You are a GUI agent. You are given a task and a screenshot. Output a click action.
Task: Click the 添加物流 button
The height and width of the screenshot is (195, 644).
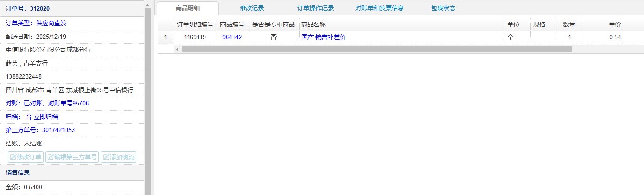click(118, 157)
